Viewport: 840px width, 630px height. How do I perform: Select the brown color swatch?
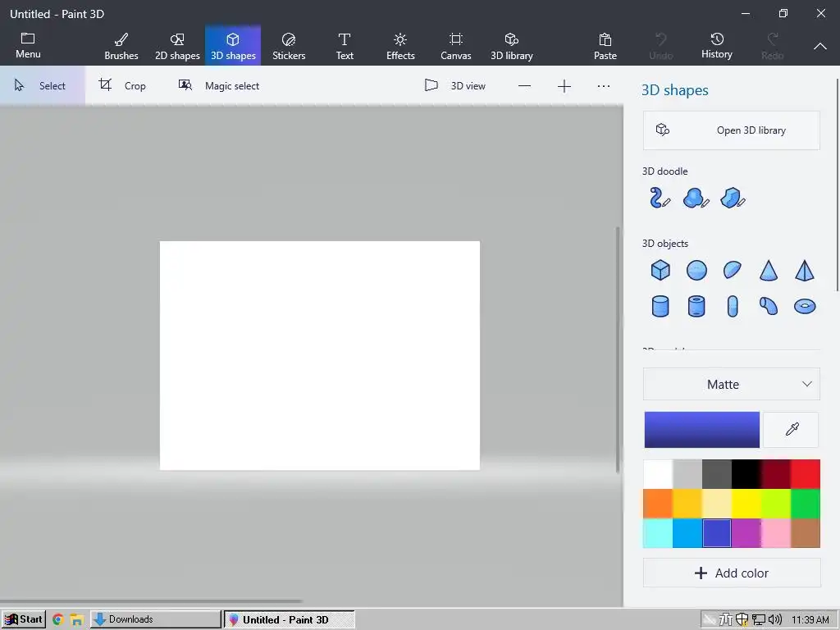[x=806, y=533]
